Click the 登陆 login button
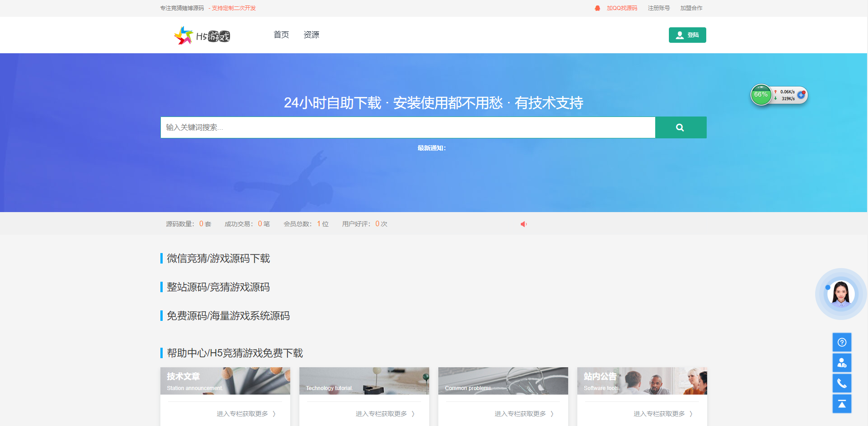Image resolution: width=868 pixels, height=426 pixels. click(x=687, y=35)
